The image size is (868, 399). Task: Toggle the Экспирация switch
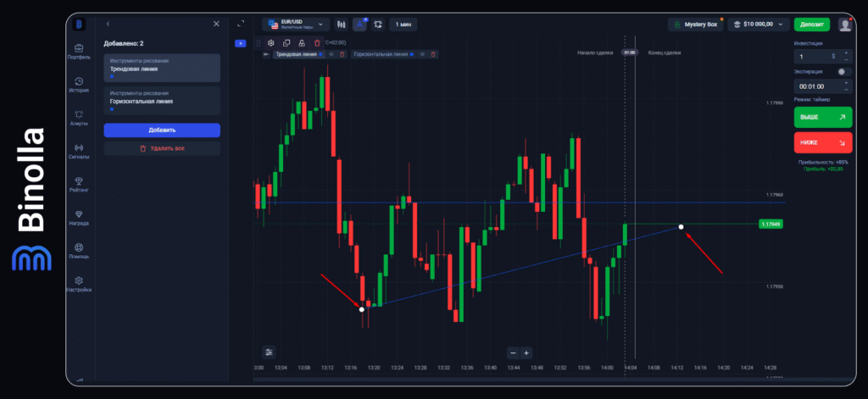843,72
